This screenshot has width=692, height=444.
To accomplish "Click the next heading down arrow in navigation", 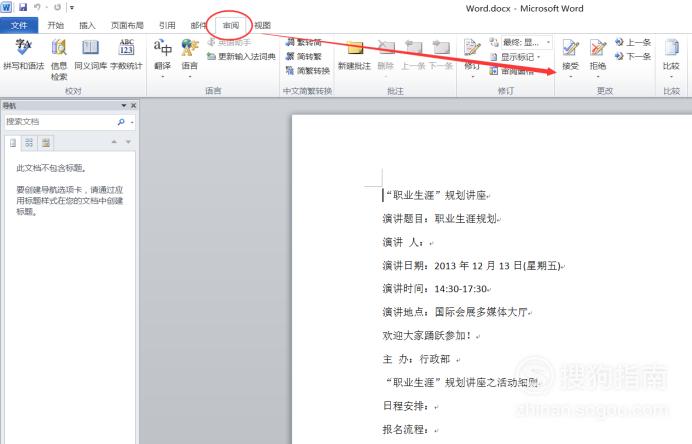I will (128, 142).
